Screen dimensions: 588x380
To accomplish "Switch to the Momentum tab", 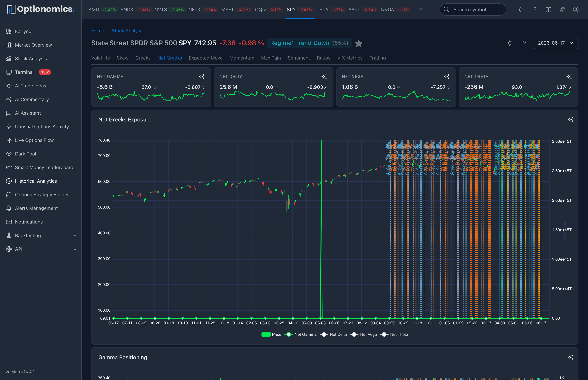I will click(242, 58).
